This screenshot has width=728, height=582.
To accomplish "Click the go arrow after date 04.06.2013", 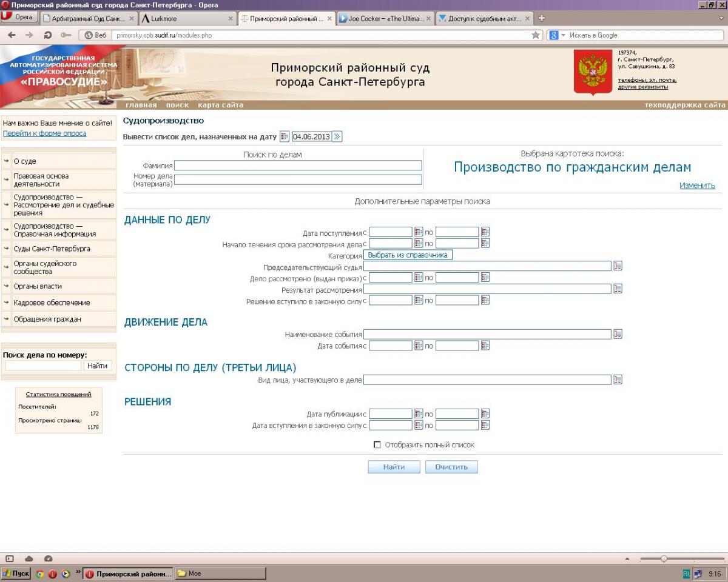I will click(337, 136).
